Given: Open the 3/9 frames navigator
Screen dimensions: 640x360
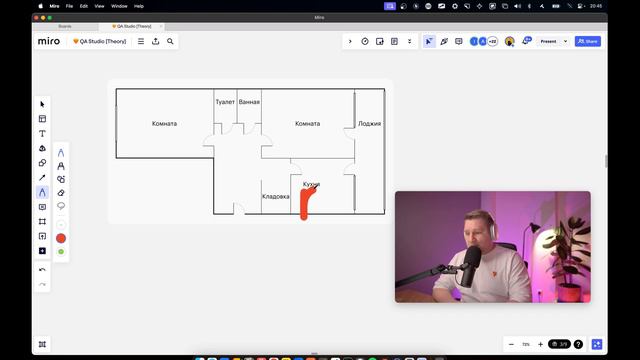Looking at the screenshot, I should point(560,344).
